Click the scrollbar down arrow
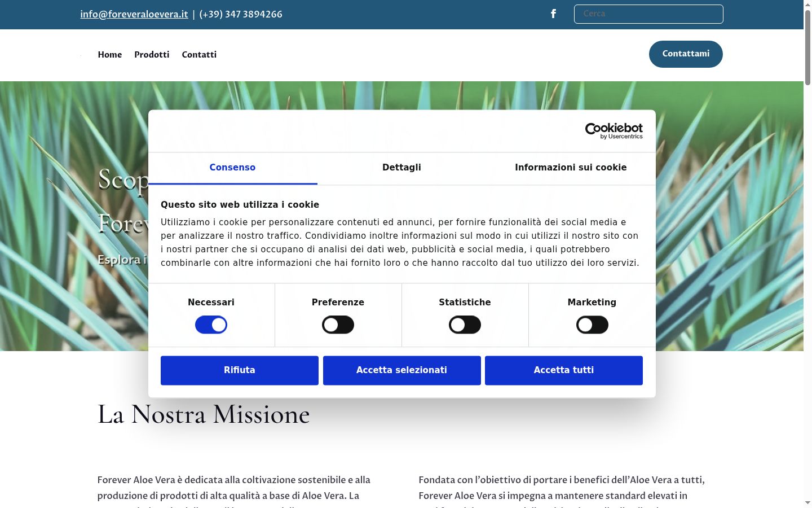Image resolution: width=812 pixels, height=508 pixels. (807, 503)
